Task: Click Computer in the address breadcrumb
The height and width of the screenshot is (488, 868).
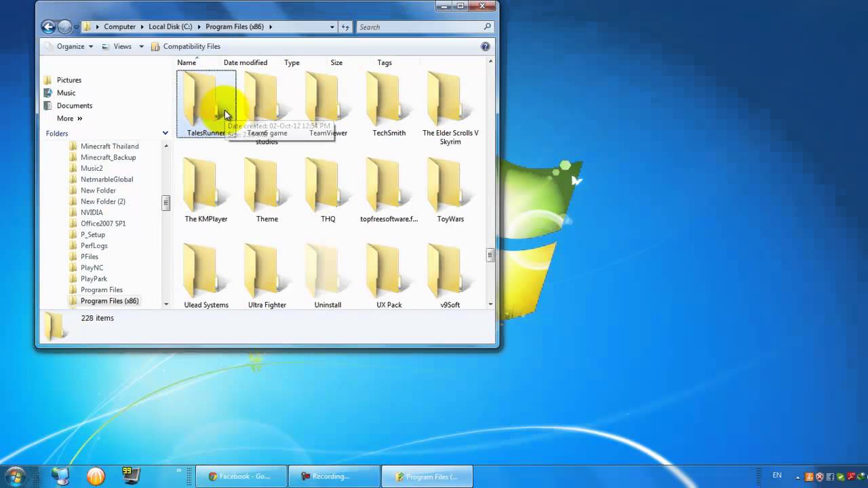Action: point(120,27)
